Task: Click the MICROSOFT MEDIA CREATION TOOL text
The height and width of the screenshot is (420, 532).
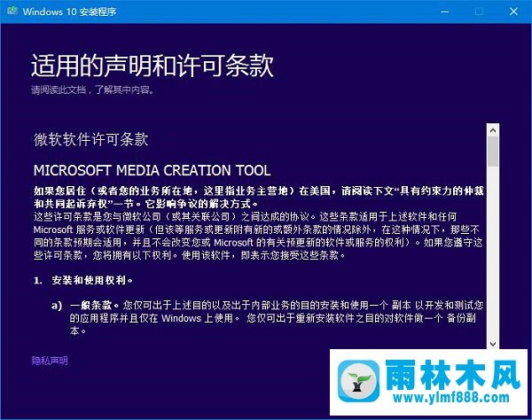Action: tap(152, 170)
